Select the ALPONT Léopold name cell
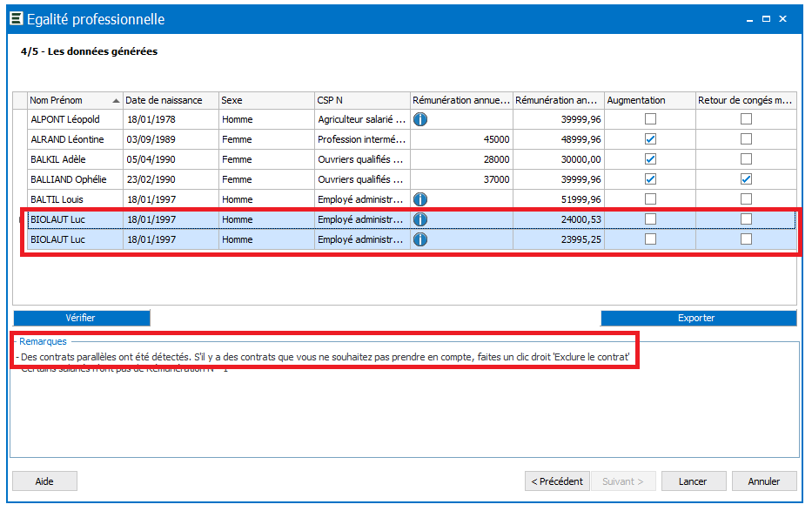 point(75,119)
